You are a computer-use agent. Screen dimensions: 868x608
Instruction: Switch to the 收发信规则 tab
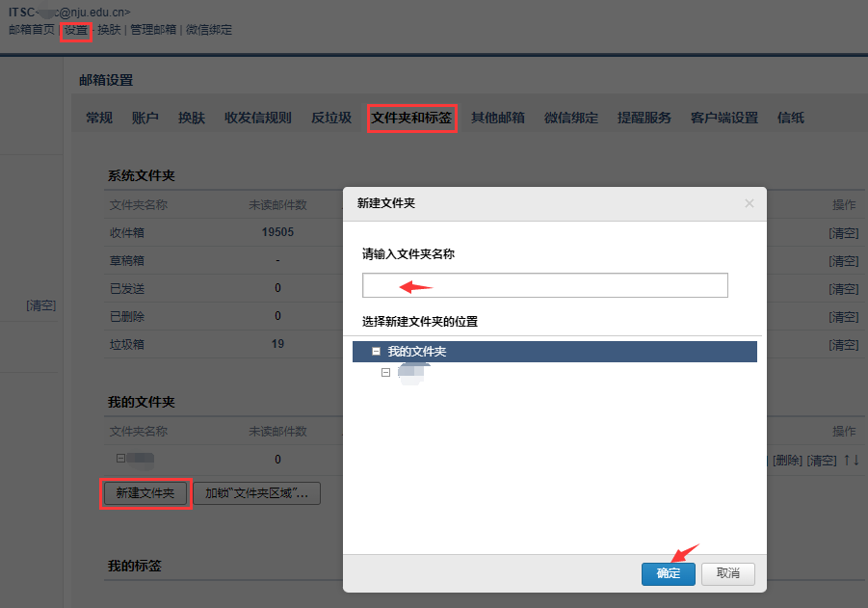(x=257, y=118)
